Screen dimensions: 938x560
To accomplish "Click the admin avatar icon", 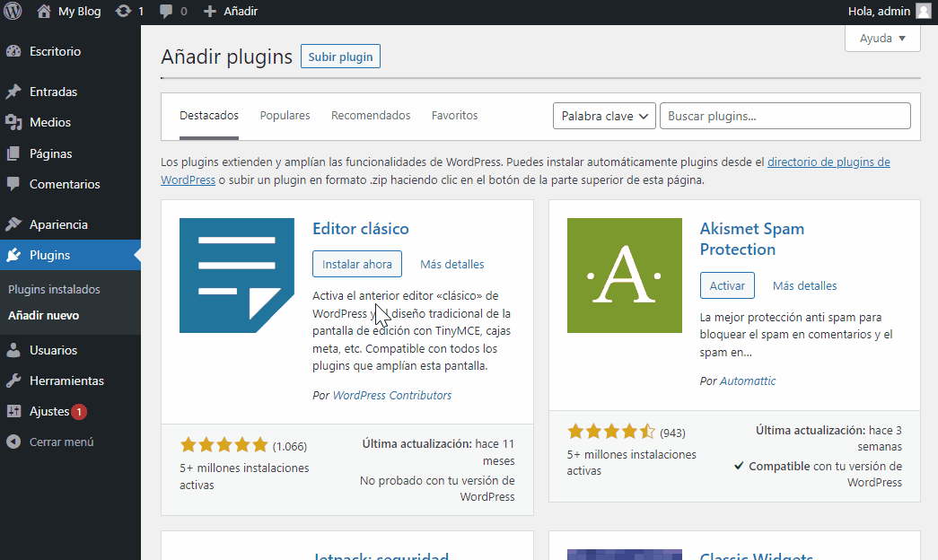I will click(923, 12).
